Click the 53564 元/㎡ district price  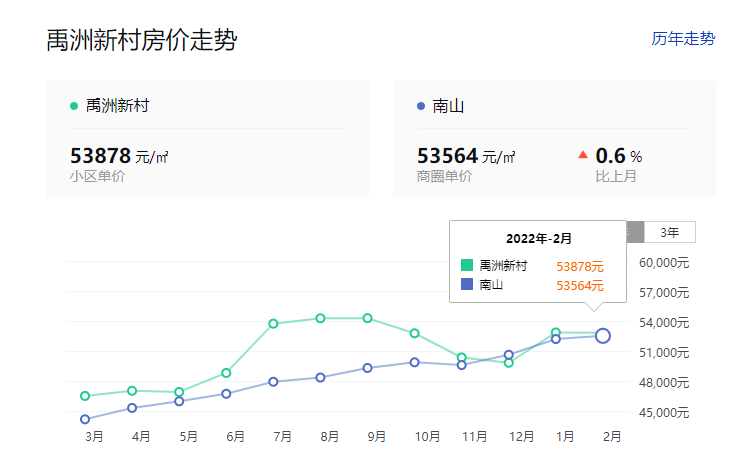click(x=465, y=156)
